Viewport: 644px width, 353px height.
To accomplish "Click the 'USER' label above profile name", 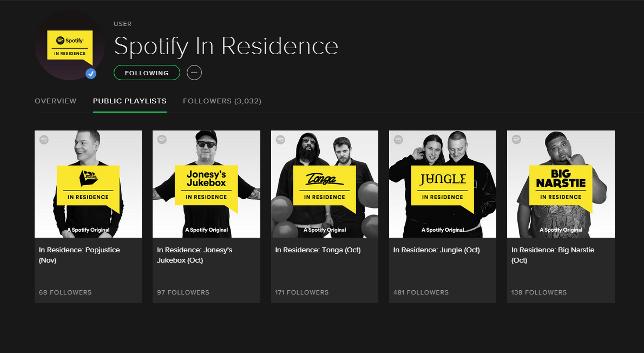I will [123, 24].
